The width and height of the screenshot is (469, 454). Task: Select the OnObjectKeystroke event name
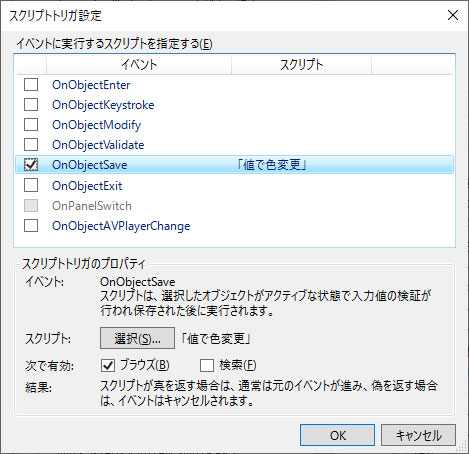[x=103, y=105]
